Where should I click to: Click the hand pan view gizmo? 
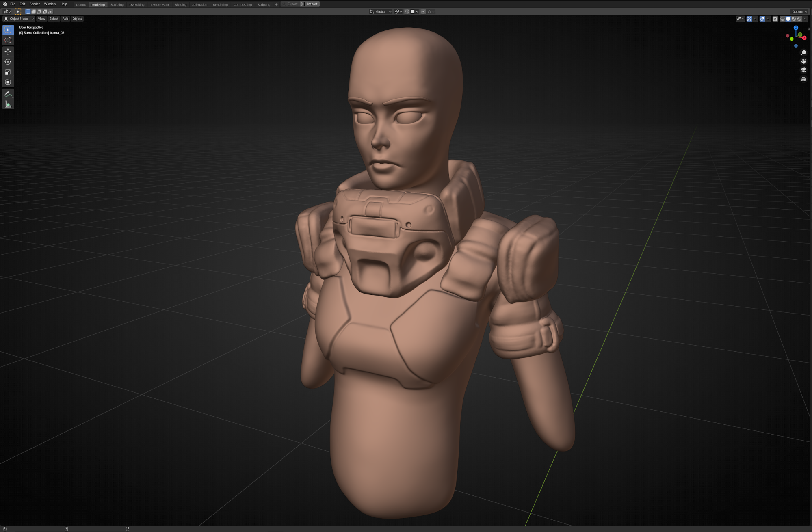coord(803,61)
